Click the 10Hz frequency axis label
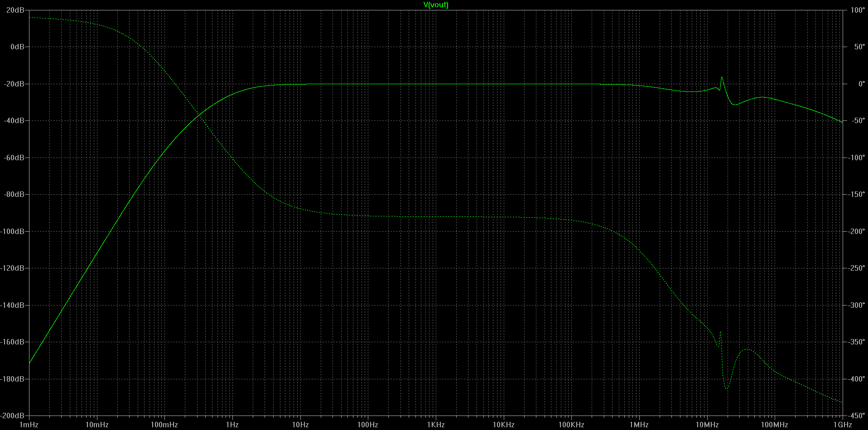The image size is (868, 430). 300,425
